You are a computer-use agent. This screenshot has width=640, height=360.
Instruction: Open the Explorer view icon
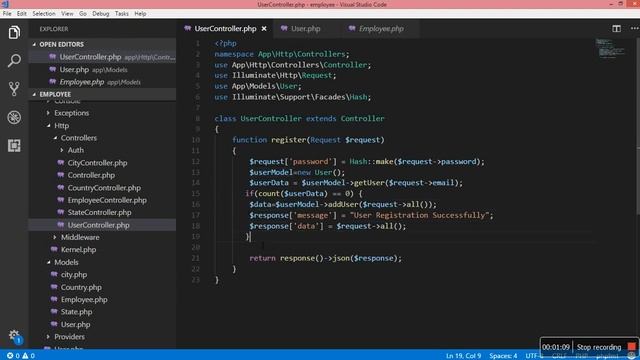tap(14, 33)
